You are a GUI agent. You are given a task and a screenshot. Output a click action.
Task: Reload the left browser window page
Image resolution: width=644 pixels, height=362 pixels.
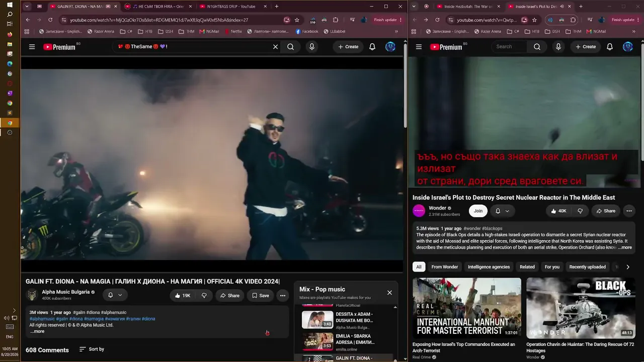pos(50,20)
